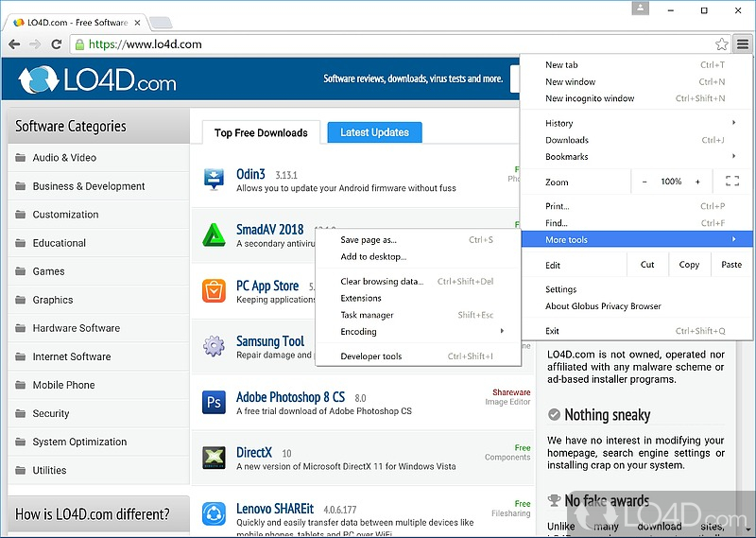This screenshot has height=538, width=756.
Task: Open the hamburger main menu button
Action: click(x=743, y=44)
